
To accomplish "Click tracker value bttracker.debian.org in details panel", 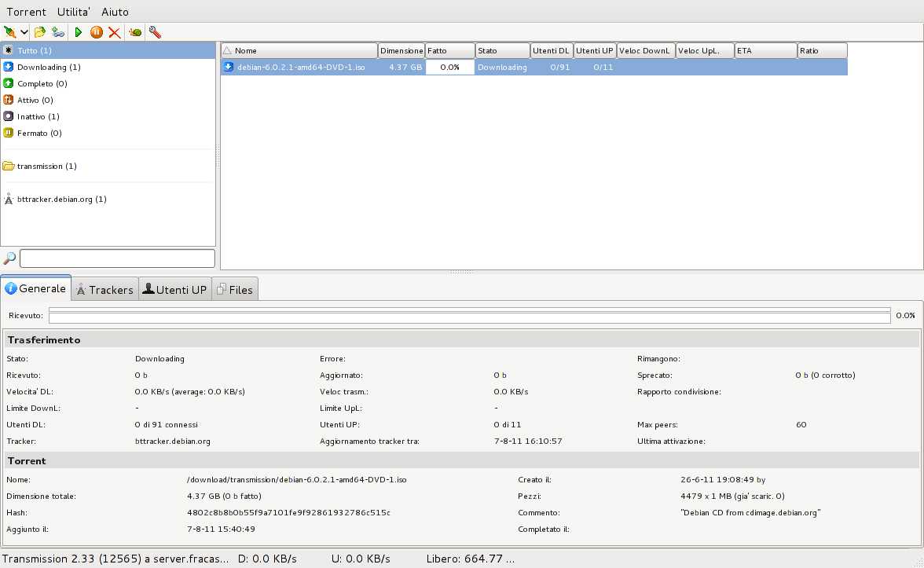I will click(173, 442).
